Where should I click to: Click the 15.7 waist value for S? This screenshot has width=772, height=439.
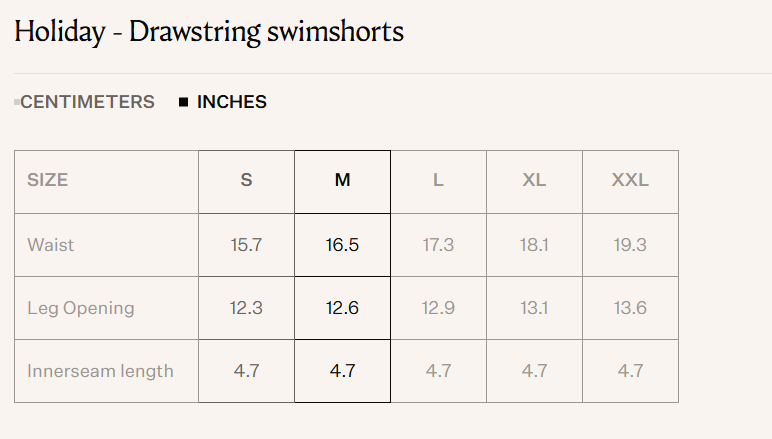(x=246, y=245)
